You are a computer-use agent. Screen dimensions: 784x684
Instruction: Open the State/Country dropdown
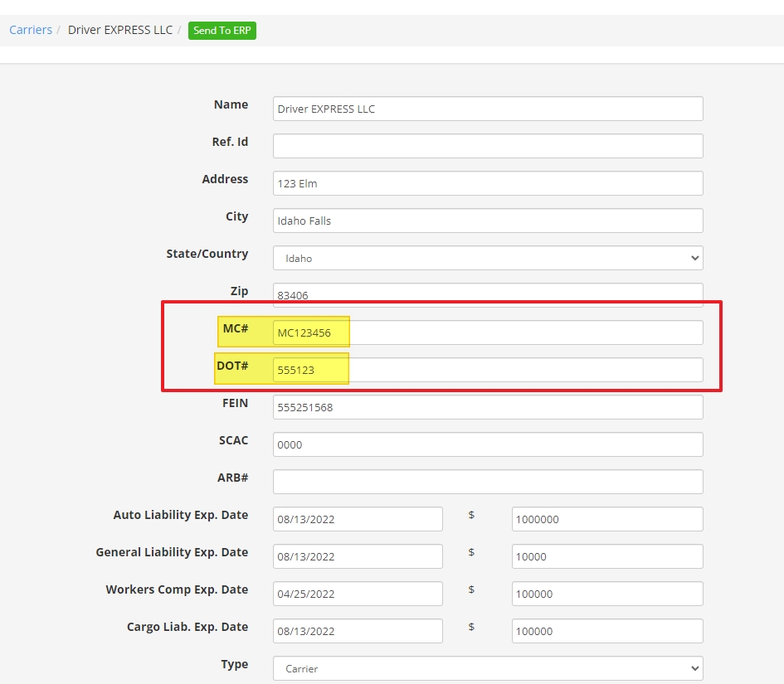(x=487, y=258)
